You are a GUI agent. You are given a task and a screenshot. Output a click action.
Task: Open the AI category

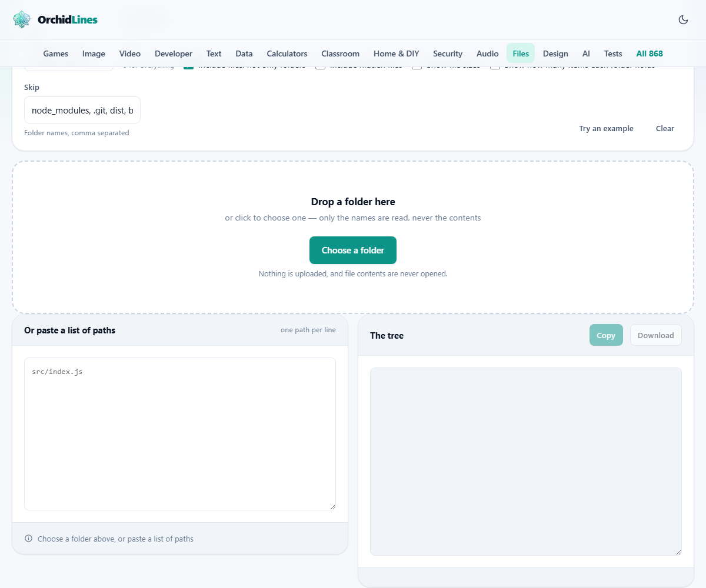click(x=586, y=54)
